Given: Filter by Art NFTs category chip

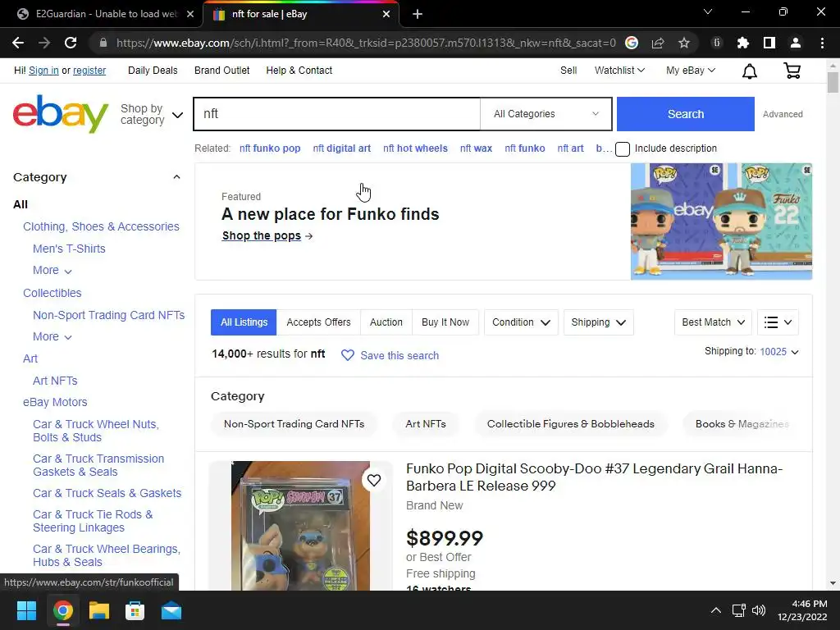Looking at the screenshot, I should tap(426, 424).
